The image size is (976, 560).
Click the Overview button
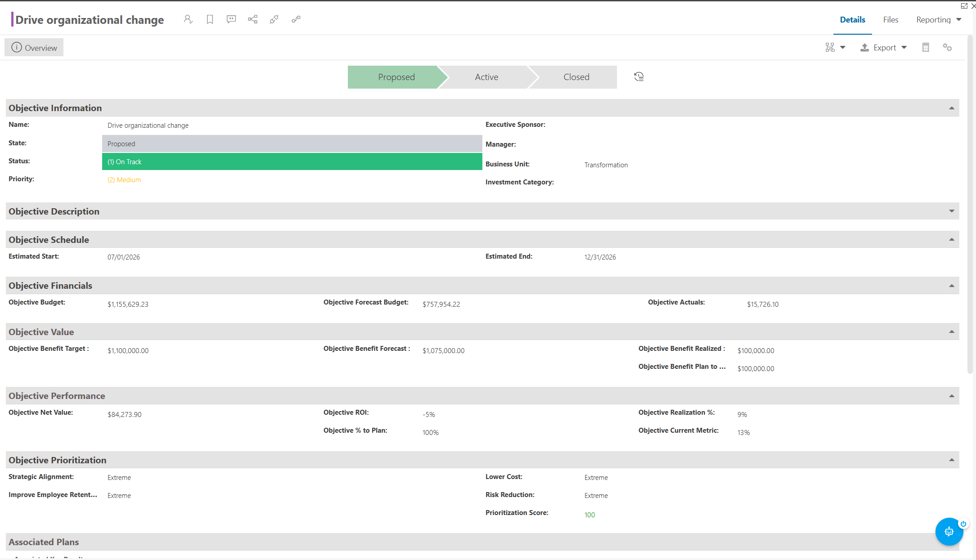[x=34, y=48]
